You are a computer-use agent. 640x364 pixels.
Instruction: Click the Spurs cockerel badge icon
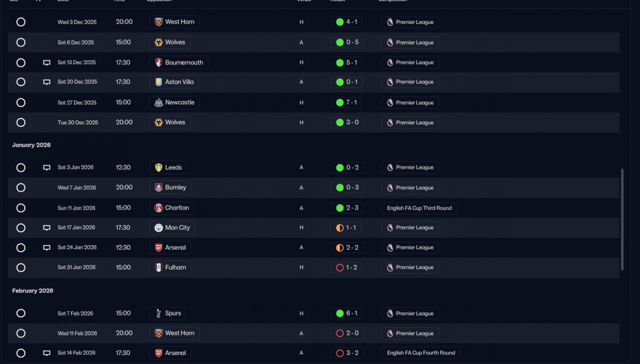click(x=158, y=314)
